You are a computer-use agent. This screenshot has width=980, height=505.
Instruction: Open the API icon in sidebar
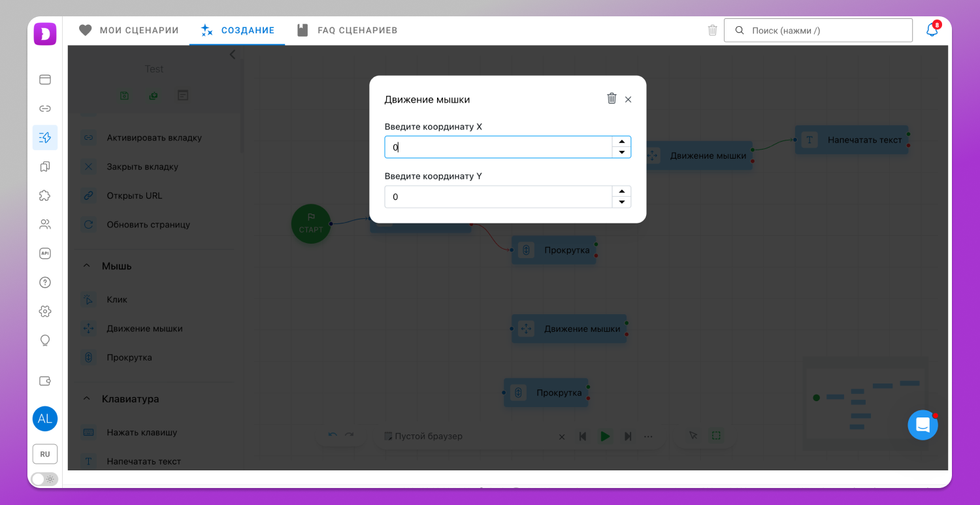point(45,253)
